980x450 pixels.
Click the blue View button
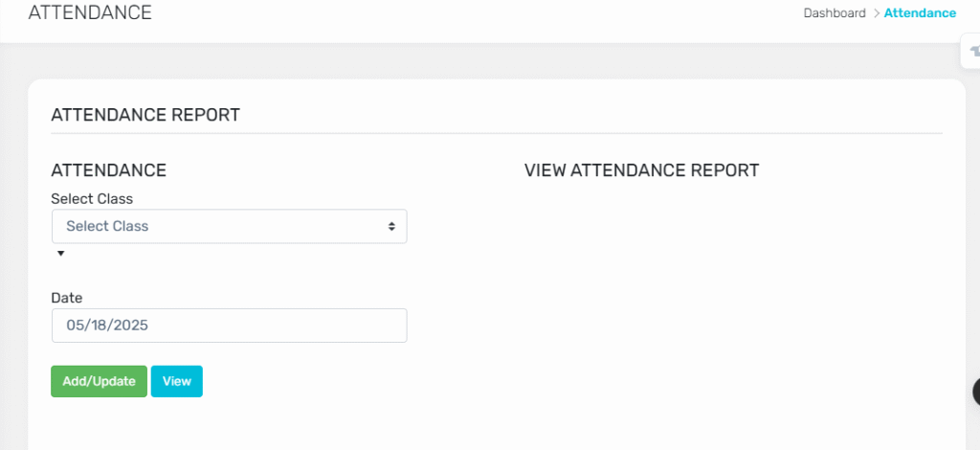177,381
